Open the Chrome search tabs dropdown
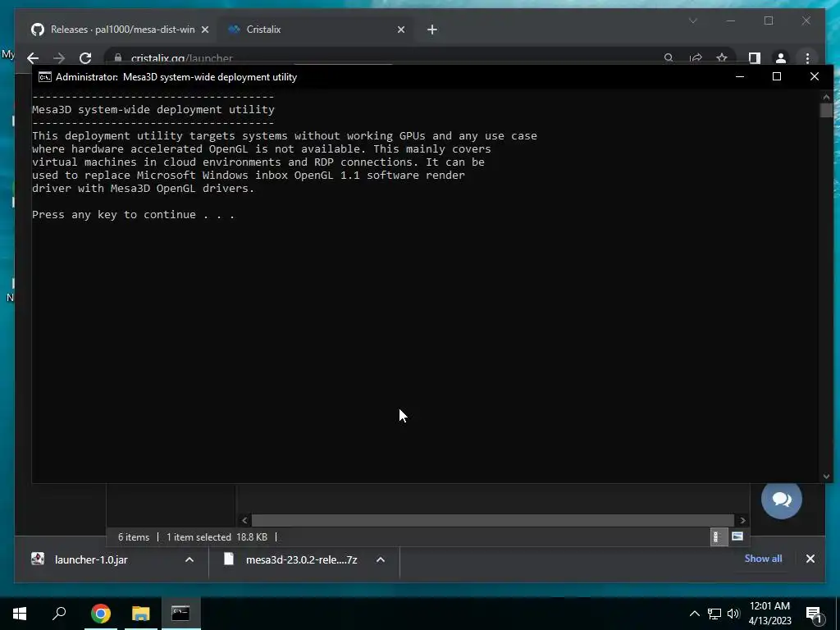 692,21
